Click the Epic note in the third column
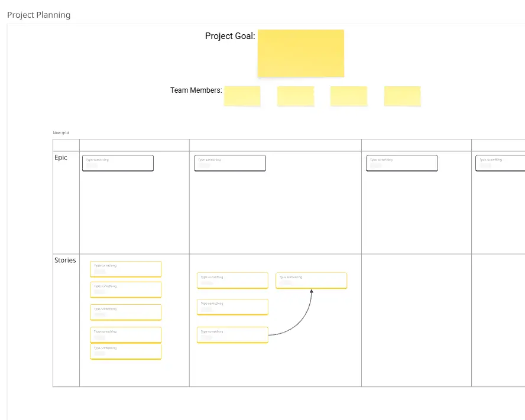Viewport: 525px width, 420px height. pos(401,162)
